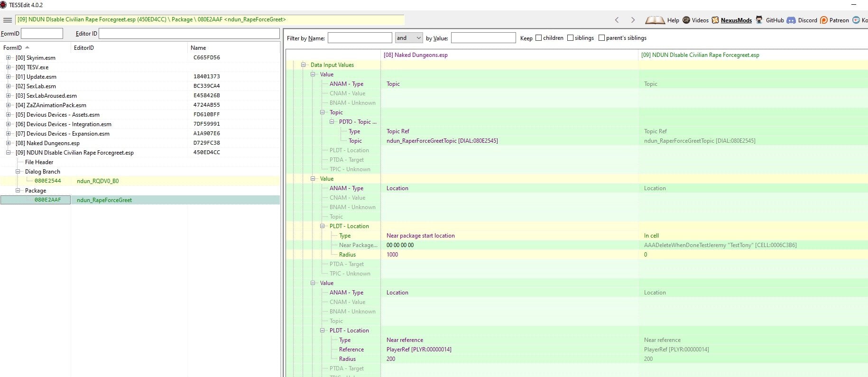Click the record path address bar
The width and height of the screenshot is (868, 377).
pos(210,19)
